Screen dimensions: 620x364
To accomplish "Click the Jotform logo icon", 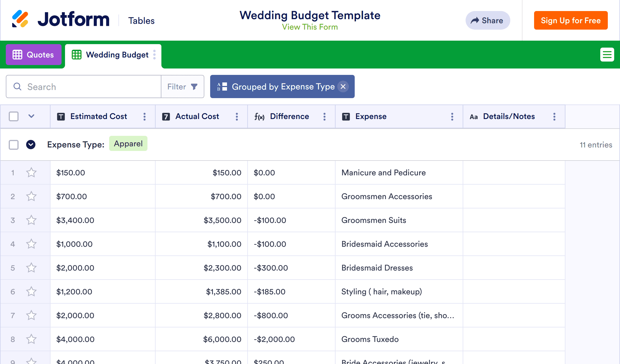I will point(20,19).
